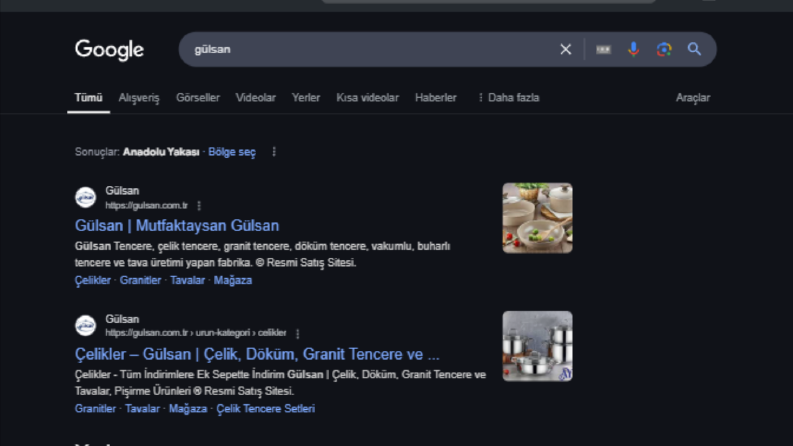Open the Haberler tab
The image size is (793, 446).
435,98
